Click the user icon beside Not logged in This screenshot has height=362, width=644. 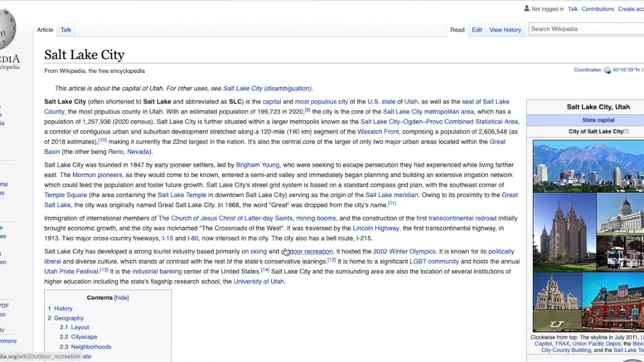coord(527,9)
